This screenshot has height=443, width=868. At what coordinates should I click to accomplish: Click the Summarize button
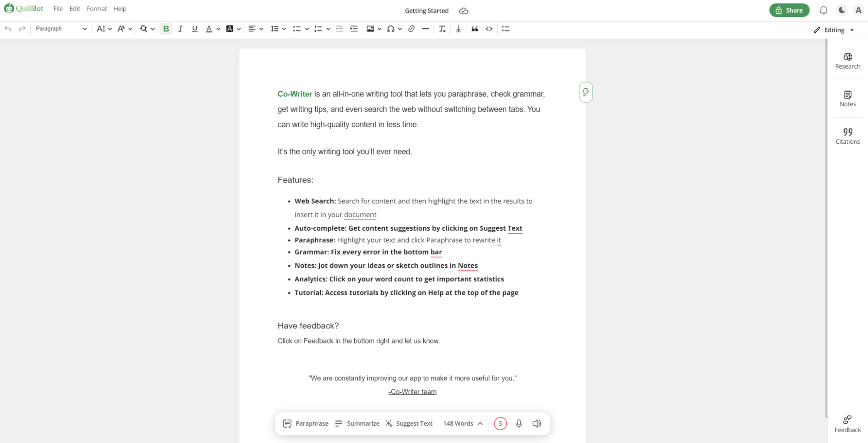pos(357,423)
